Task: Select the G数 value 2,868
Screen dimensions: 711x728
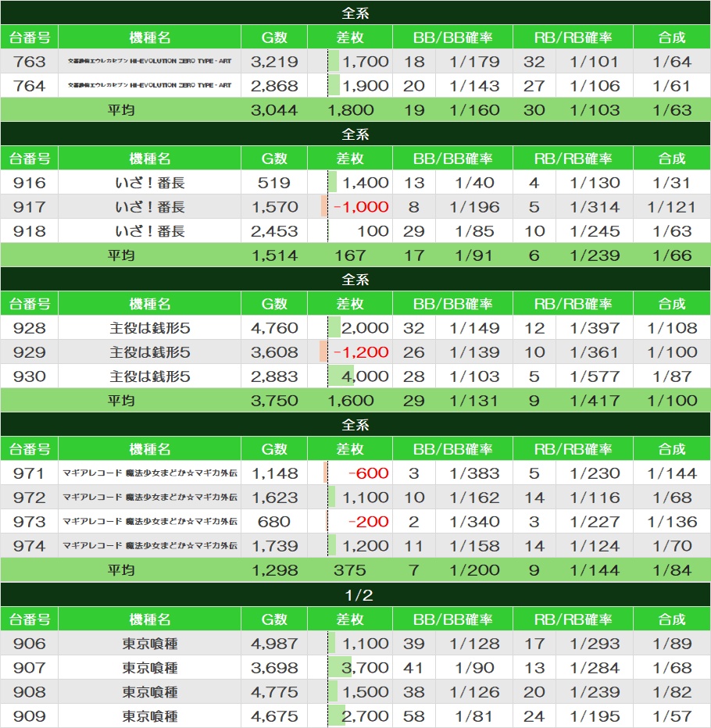Action: coord(274,85)
